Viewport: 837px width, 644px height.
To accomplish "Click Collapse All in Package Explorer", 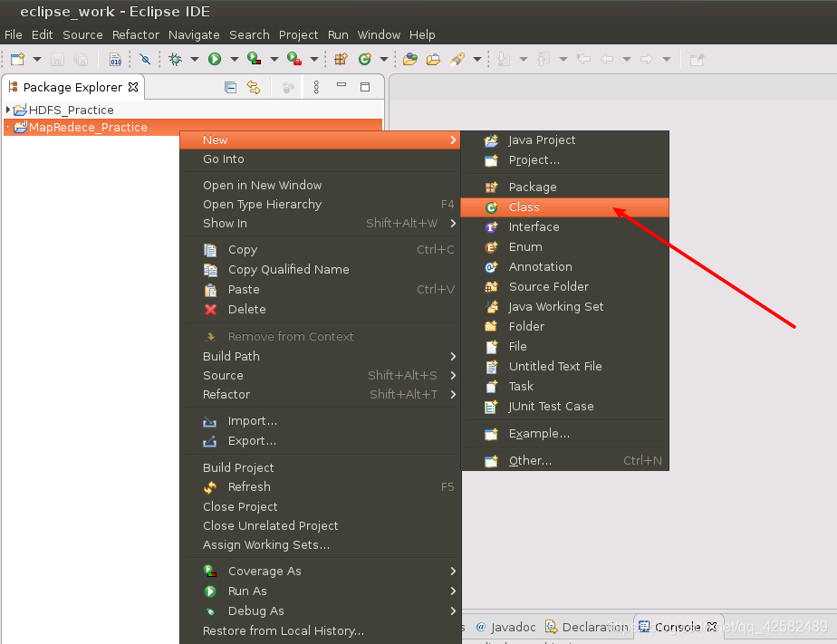I will (x=230, y=87).
